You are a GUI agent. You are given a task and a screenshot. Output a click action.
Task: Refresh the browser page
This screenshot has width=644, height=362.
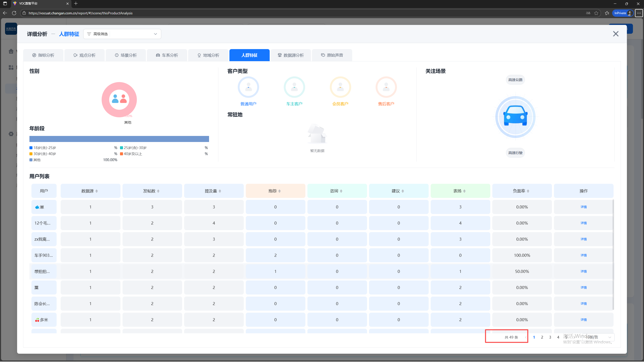(14, 13)
